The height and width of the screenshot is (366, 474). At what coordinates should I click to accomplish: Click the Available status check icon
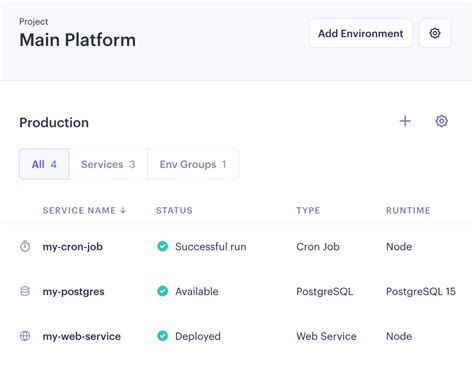tap(163, 291)
